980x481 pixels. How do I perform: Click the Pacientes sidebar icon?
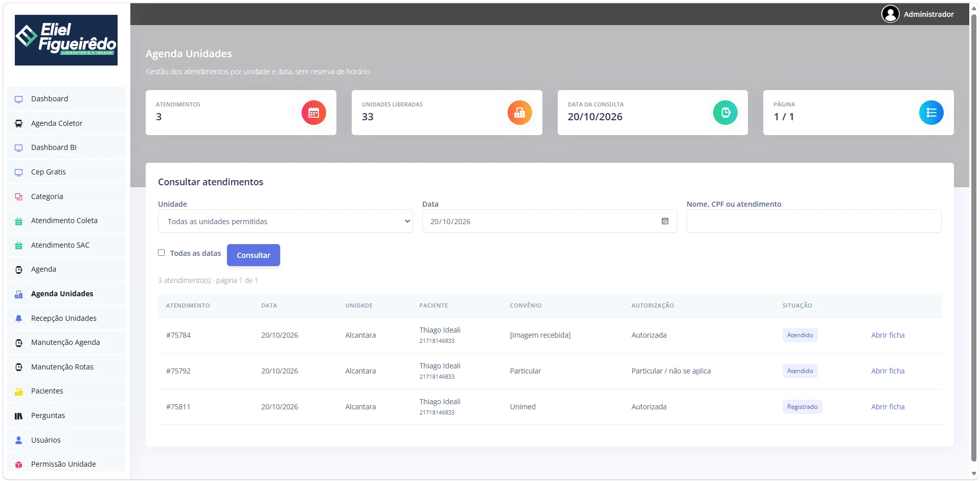click(19, 391)
